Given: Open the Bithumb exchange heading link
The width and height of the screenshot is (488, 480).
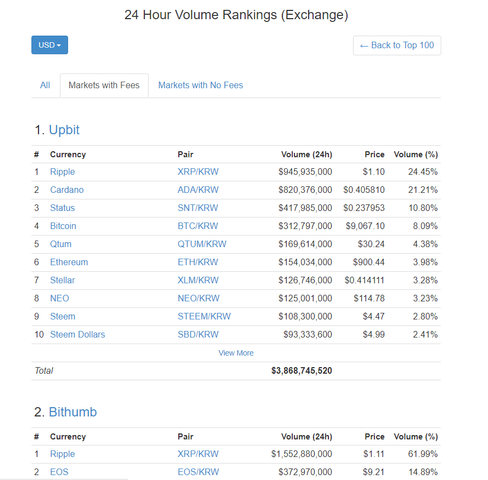Looking at the screenshot, I should pyautogui.click(x=73, y=412).
